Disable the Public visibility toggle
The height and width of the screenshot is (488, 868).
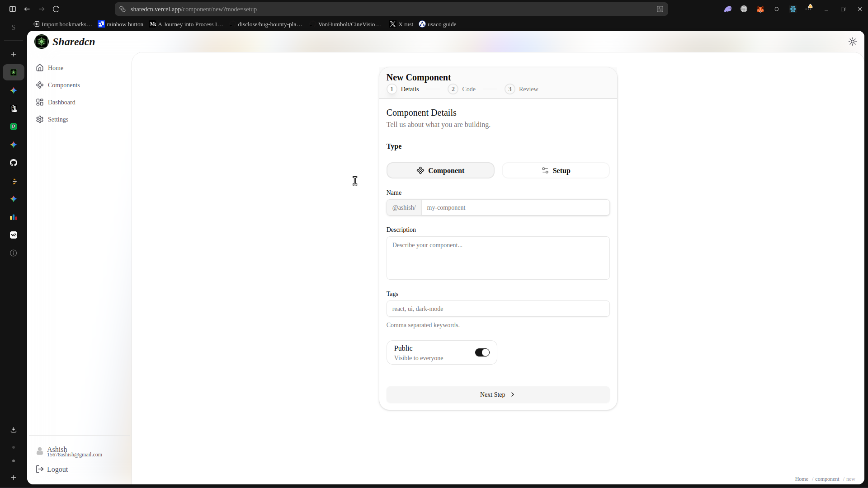point(482,352)
